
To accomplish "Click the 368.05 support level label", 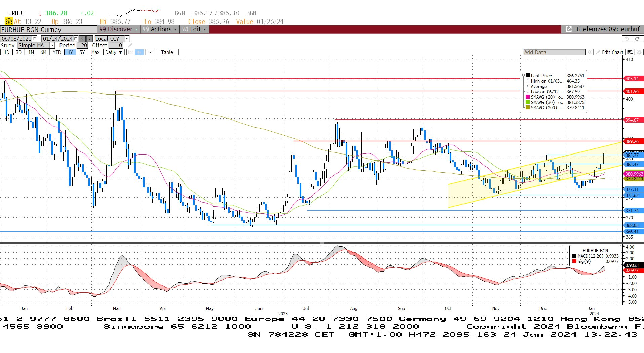I will 633,225.
